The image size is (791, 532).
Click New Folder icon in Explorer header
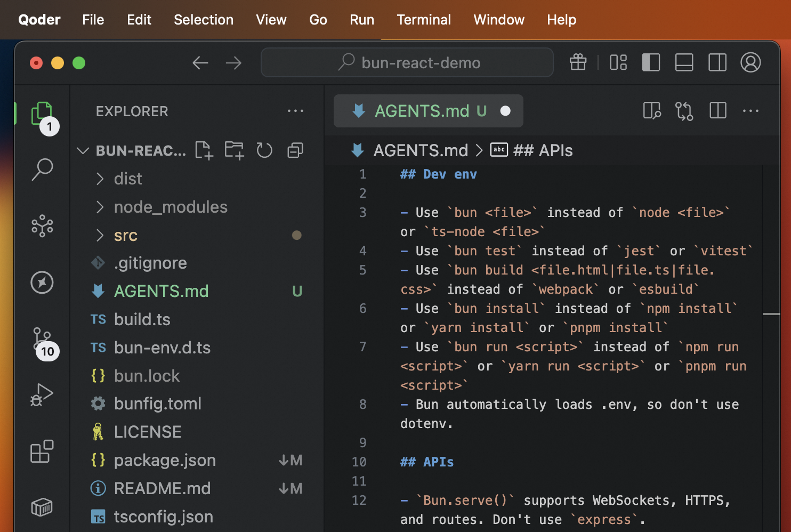[x=234, y=151]
